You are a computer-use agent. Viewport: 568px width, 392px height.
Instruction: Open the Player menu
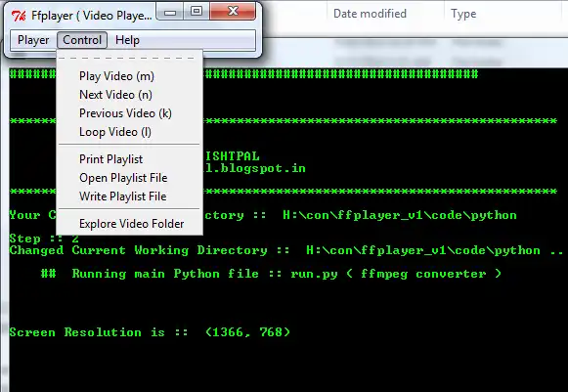(33, 40)
